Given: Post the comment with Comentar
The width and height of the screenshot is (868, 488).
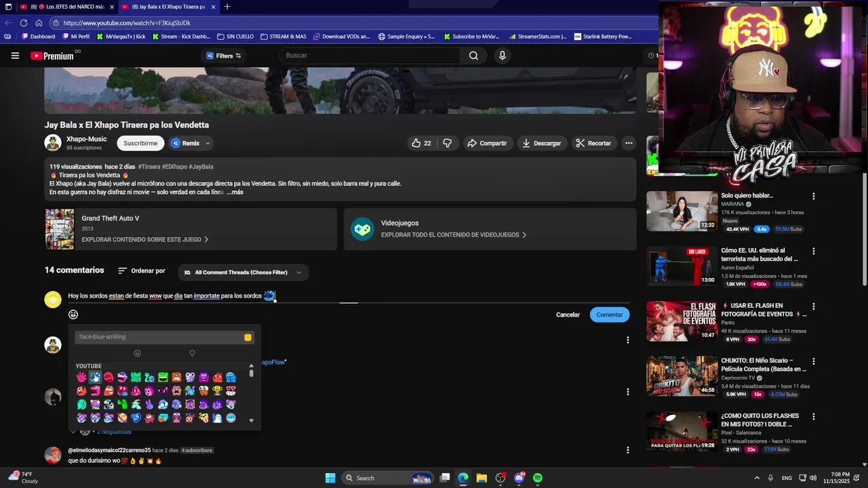Looking at the screenshot, I should 610,314.
